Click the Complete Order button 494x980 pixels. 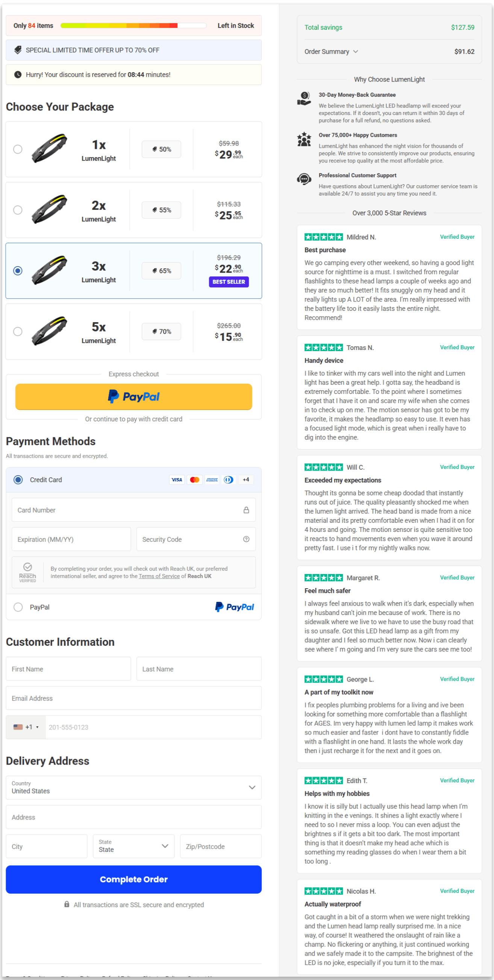tap(133, 879)
